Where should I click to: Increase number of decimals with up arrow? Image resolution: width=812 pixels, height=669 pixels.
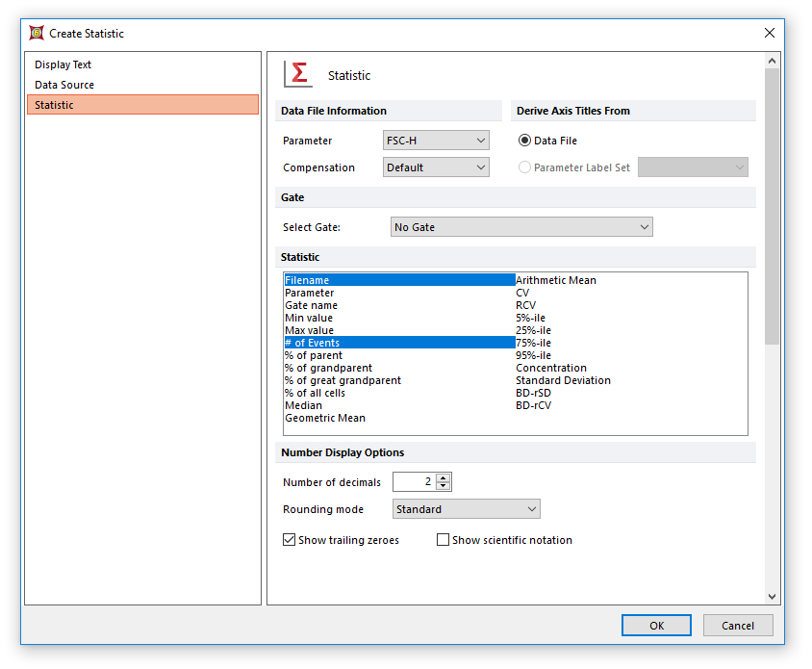pos(443,477)
